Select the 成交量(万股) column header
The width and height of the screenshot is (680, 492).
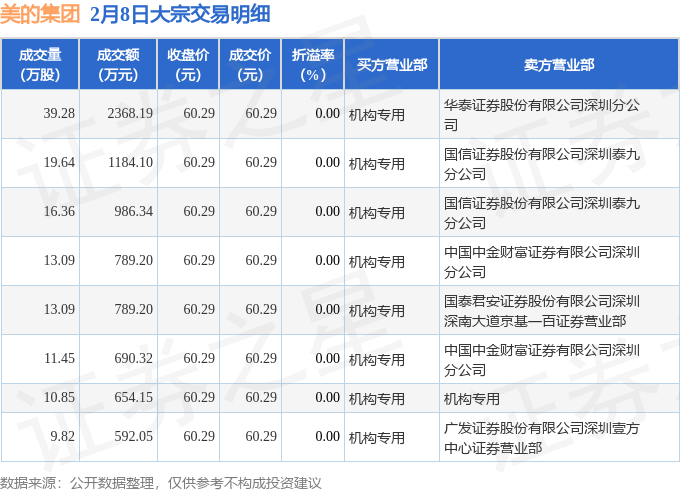pos(40,64)
